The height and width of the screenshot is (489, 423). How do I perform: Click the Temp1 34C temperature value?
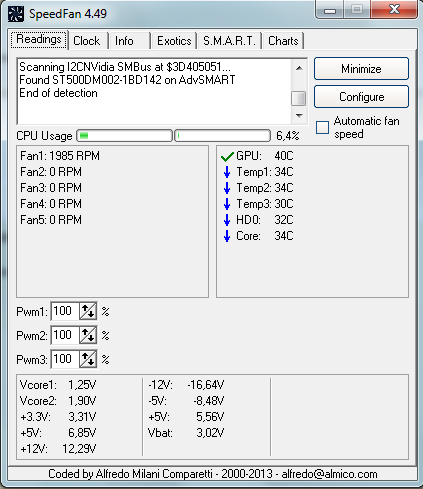pyautogui.click(x=284, y=172)
